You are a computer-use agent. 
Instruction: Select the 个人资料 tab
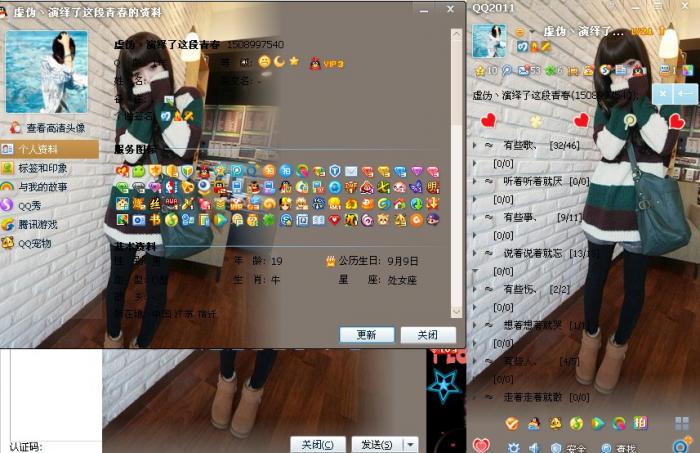(x=50, y=149)
